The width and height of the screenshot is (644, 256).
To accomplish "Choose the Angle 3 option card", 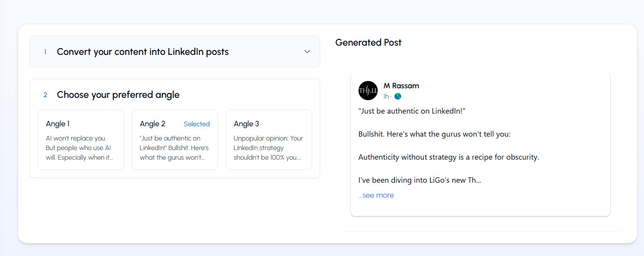I will 269,140.
